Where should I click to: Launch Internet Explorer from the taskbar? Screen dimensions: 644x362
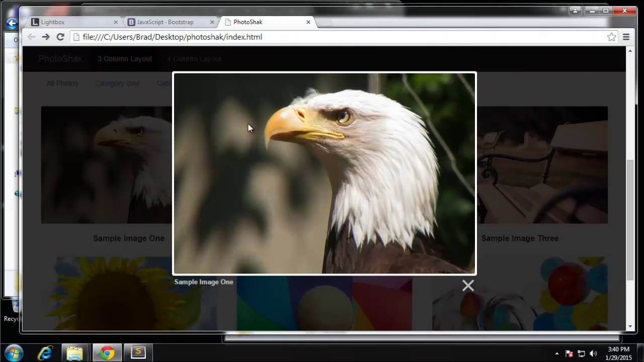45,353
